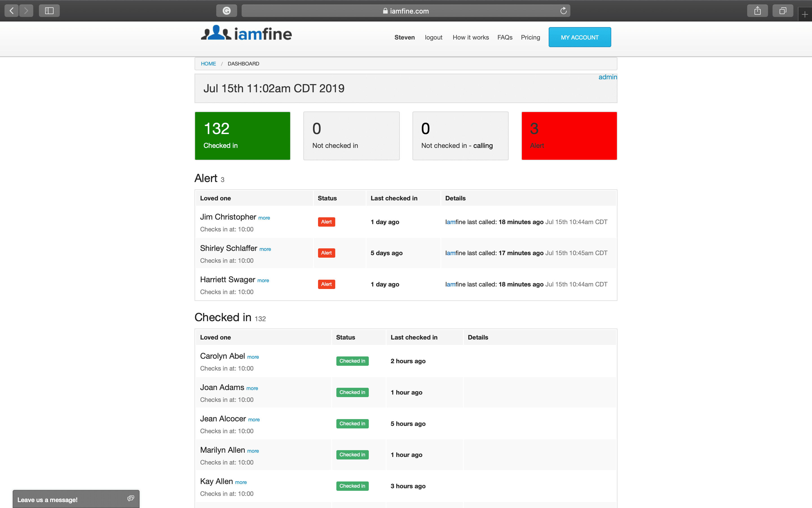Click the Iamfine link in Jim Christopher's details

(x=455, y=222)
